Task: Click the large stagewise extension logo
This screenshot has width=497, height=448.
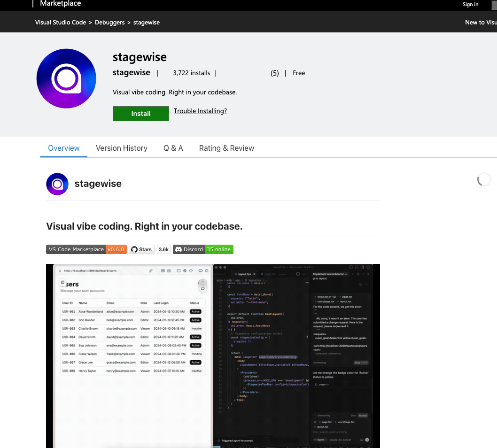Action: click(66, 78)
